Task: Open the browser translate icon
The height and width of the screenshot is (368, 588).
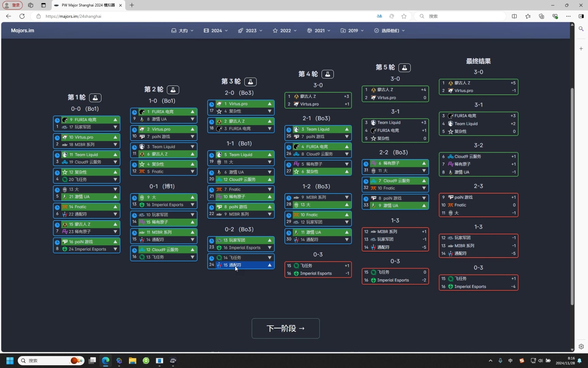Action: [x=379, y=16]
